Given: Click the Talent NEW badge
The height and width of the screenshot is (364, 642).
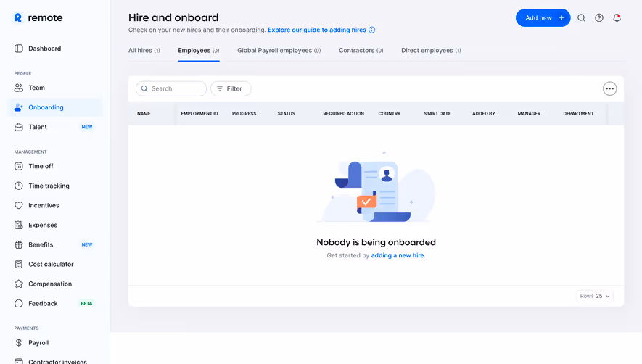Looking at the screenshot, I should click(x=87, y=127).
